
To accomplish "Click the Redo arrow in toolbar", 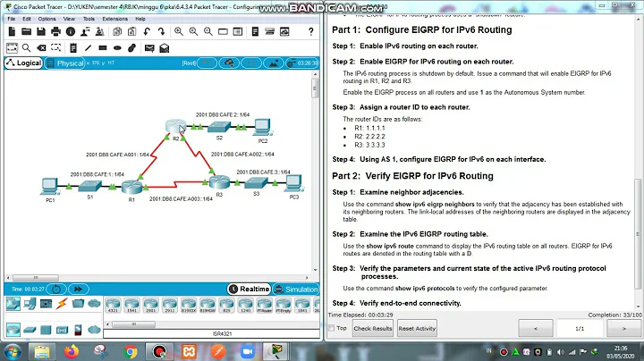I will point(161,31).
